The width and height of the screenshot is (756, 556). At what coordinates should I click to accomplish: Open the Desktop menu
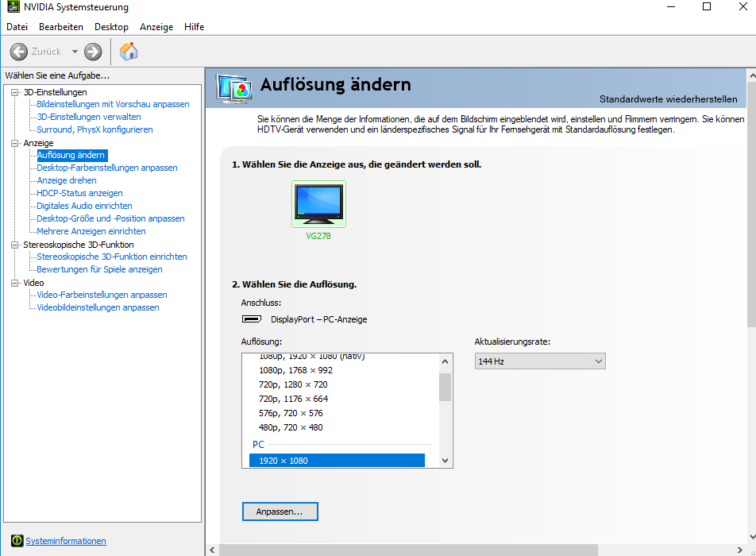(x=111, y=27)
